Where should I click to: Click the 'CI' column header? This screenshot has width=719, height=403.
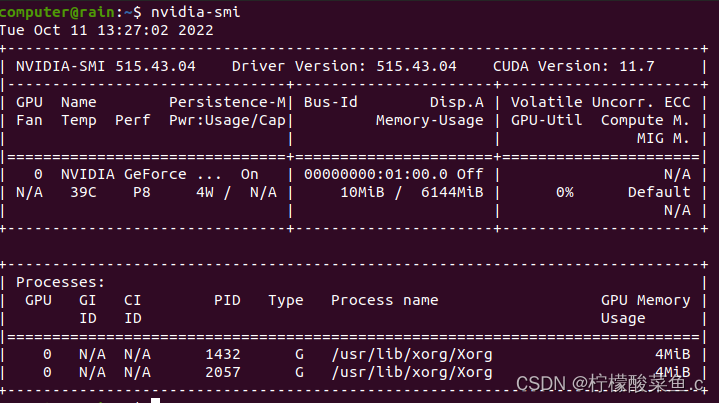click(133, 300)
